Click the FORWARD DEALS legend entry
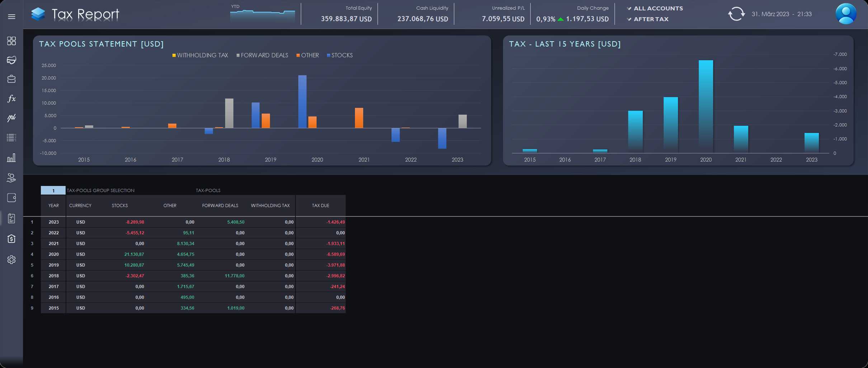Viewport: 868px width, 368px height. (x=262, y=55)
